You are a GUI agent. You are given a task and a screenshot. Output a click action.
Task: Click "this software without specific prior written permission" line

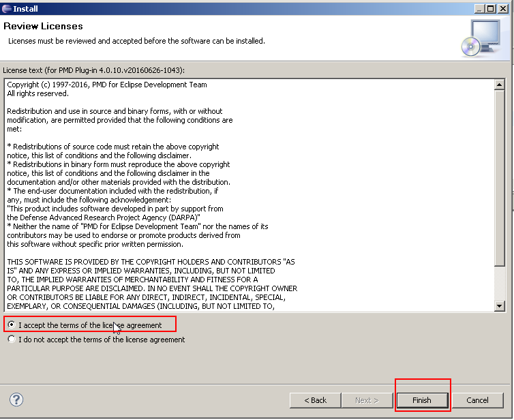(95, 244)
